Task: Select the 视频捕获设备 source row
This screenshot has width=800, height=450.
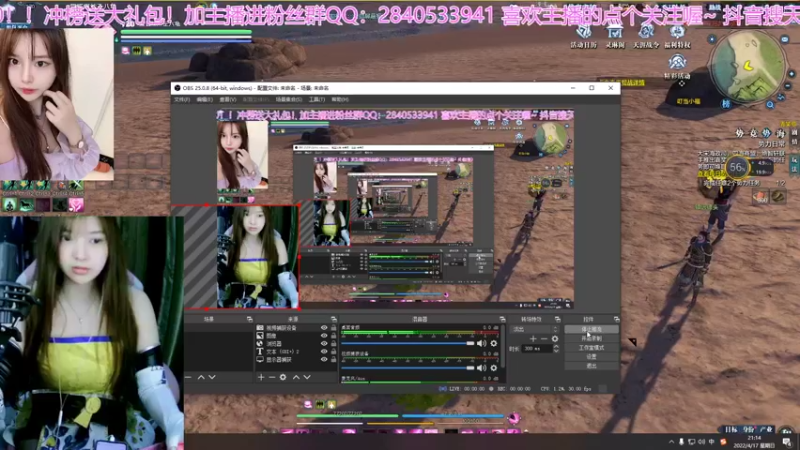Action: coord(296,328)
